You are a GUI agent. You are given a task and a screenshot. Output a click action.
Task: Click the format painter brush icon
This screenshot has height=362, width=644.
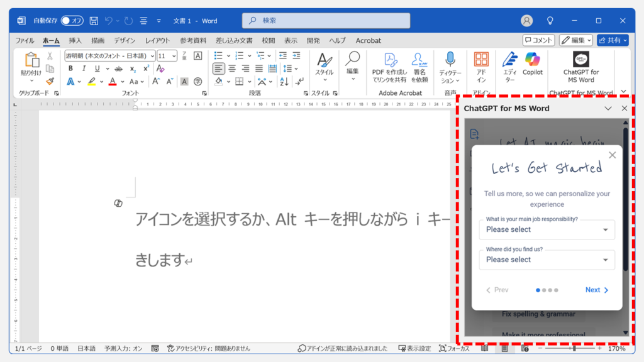(50, 81)
